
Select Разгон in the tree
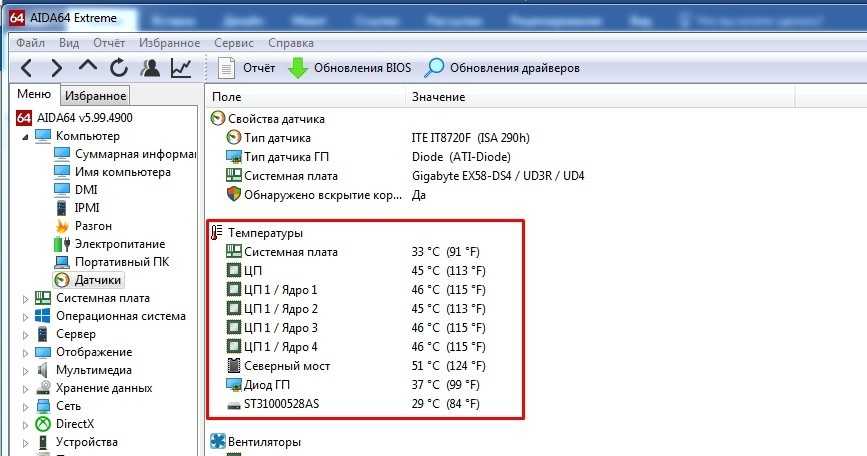point(92,226)
